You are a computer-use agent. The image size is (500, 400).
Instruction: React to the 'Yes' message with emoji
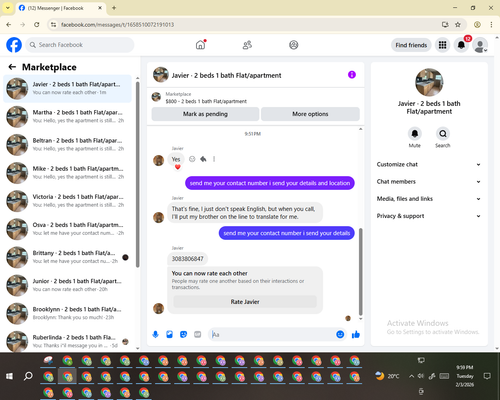point(192,159)
